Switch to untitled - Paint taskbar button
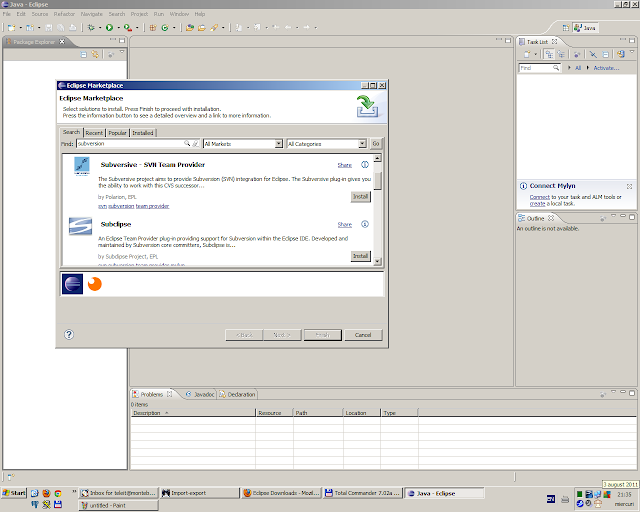This screenshot has width=640, height=512. [118, 505]
